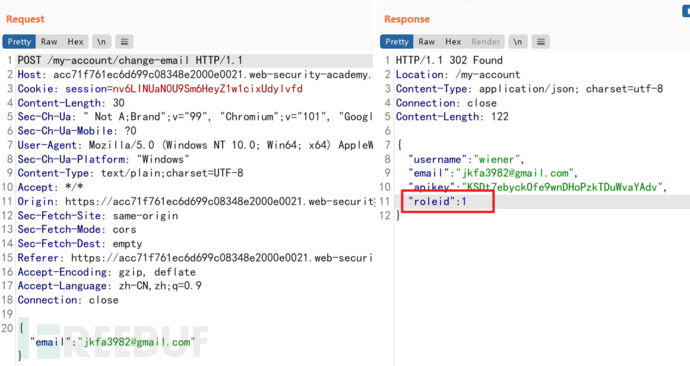Click the Request panel heading
Image resolution: width=690 pixels, height=366 pixels.
25,19
